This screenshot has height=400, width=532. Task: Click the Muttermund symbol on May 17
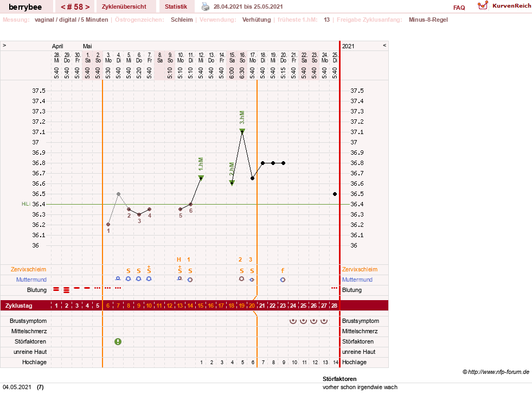click(252, 280)
